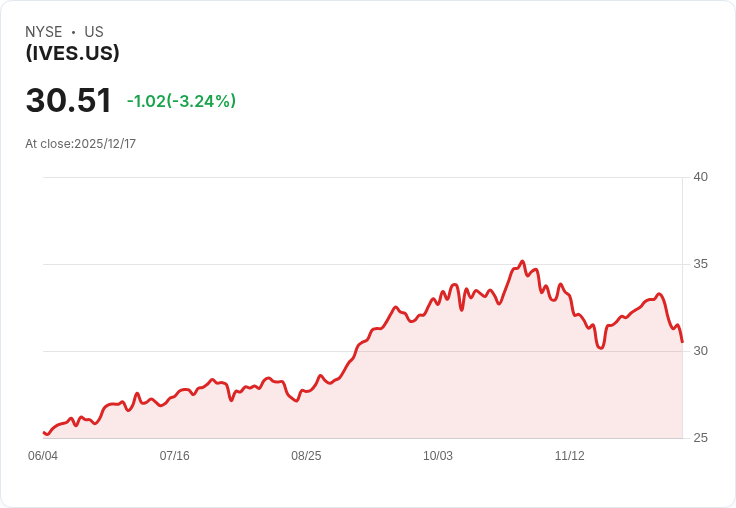Click the sharp dip low after 11/12
The width and height of the screenshot is (736, 508).
(x=600, y=347)
